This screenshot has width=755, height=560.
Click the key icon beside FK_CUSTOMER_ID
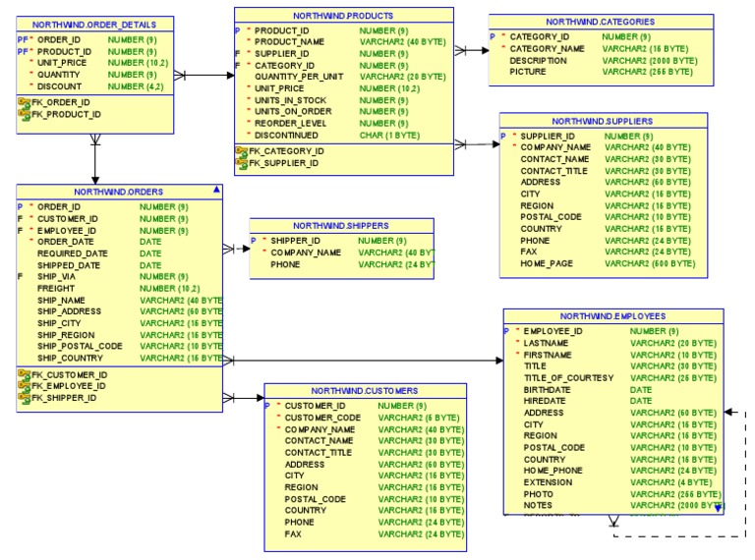click(x=24, y=374)
